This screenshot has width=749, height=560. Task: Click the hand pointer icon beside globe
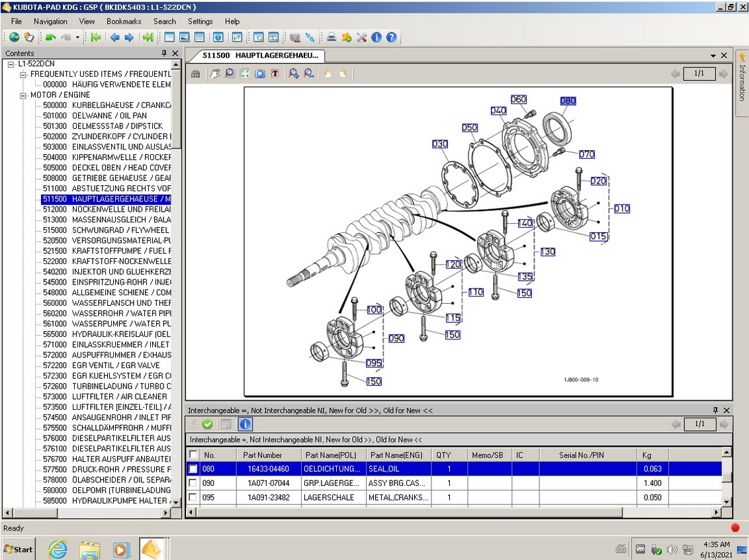(29, 37)
